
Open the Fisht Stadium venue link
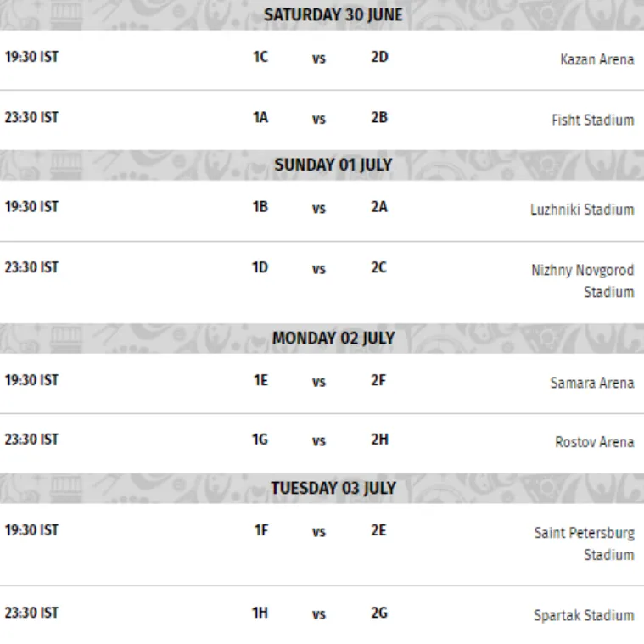[x=592, y=120]
